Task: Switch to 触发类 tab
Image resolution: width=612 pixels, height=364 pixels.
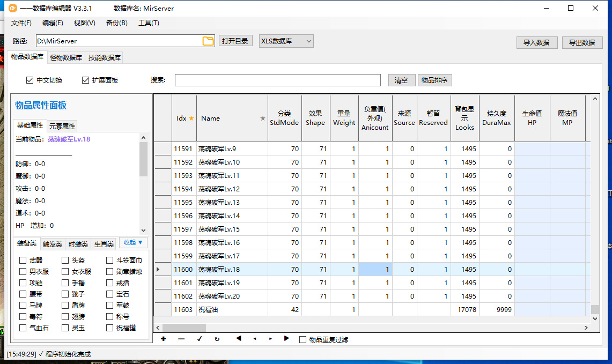Action: pyautogui.click(x=53, y=244)
